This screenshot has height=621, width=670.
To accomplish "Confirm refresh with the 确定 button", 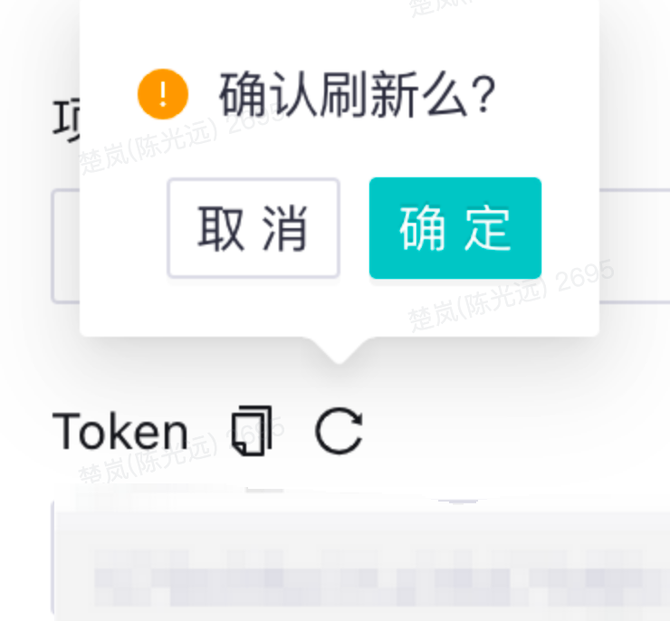I will pyautogui.click(x=455, y=228).
